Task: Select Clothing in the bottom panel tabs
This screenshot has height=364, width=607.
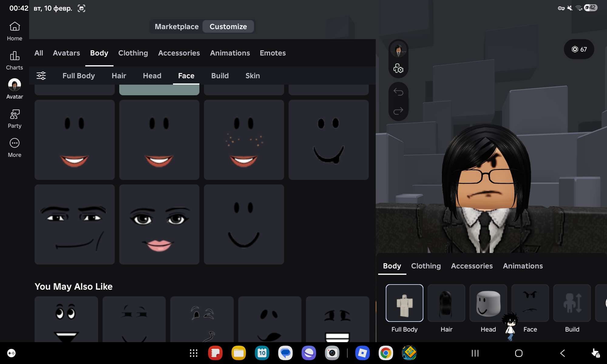Action: click(426, 266)
